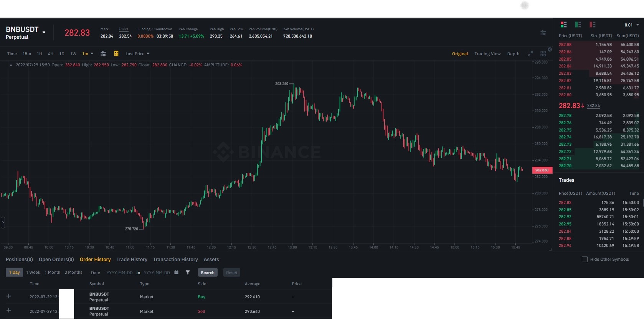
Task: Click the 282.830 current price marker on axis
Action: pyautogui.click(x=542, y=170)
